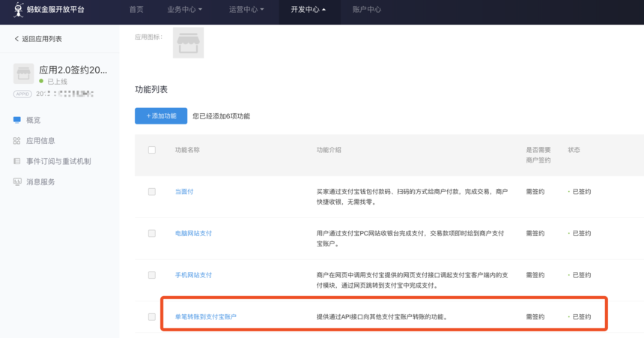Click the 已签约 status in 手机网站支付 row
Viewport: 644px width, 338px height.
point(582,275)
